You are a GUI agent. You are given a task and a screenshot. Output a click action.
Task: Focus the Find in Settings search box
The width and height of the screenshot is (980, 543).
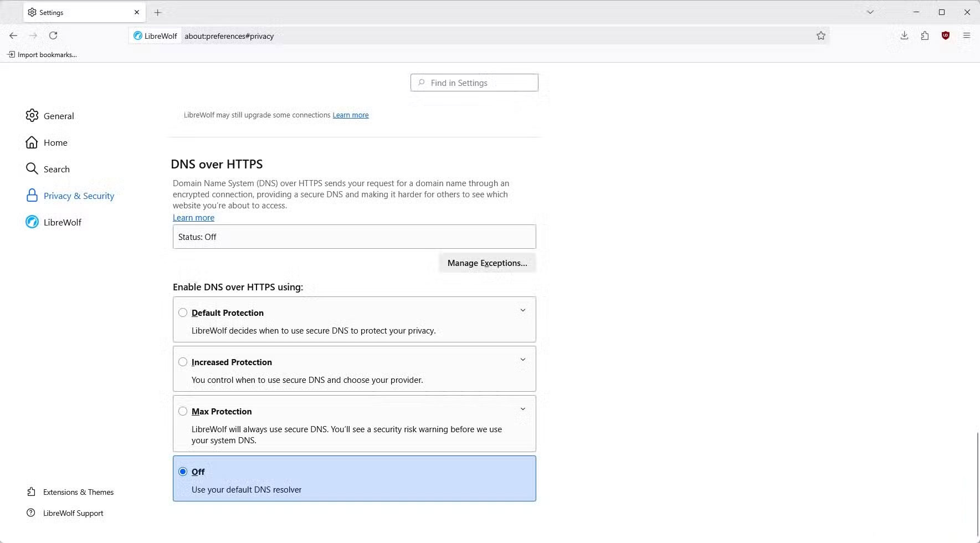[x=474, y=83]
